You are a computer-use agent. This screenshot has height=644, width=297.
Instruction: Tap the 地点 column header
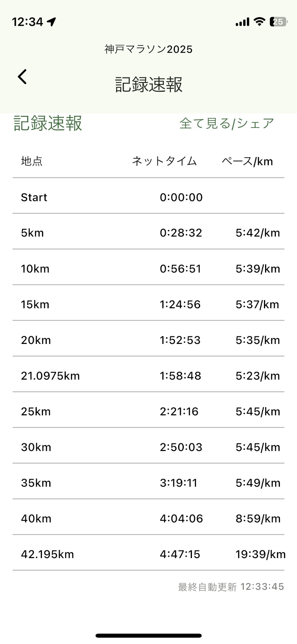pyautogui.click(x=32, y=161)
